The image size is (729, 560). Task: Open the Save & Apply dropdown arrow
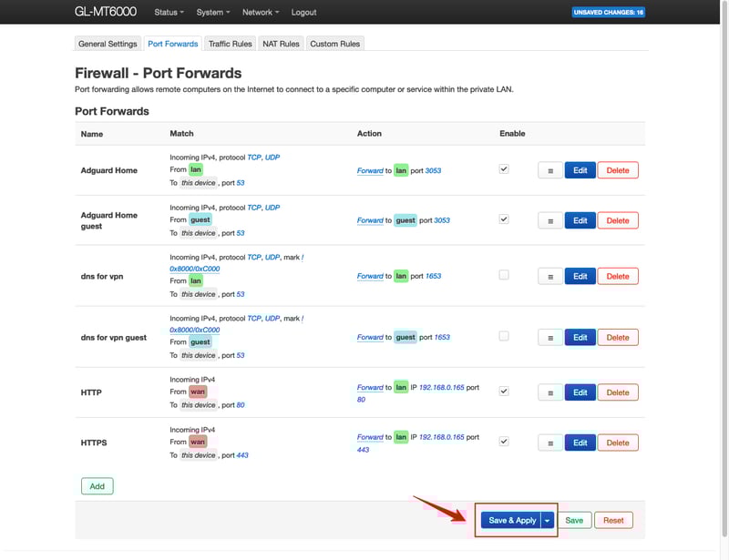click(548, 520)
